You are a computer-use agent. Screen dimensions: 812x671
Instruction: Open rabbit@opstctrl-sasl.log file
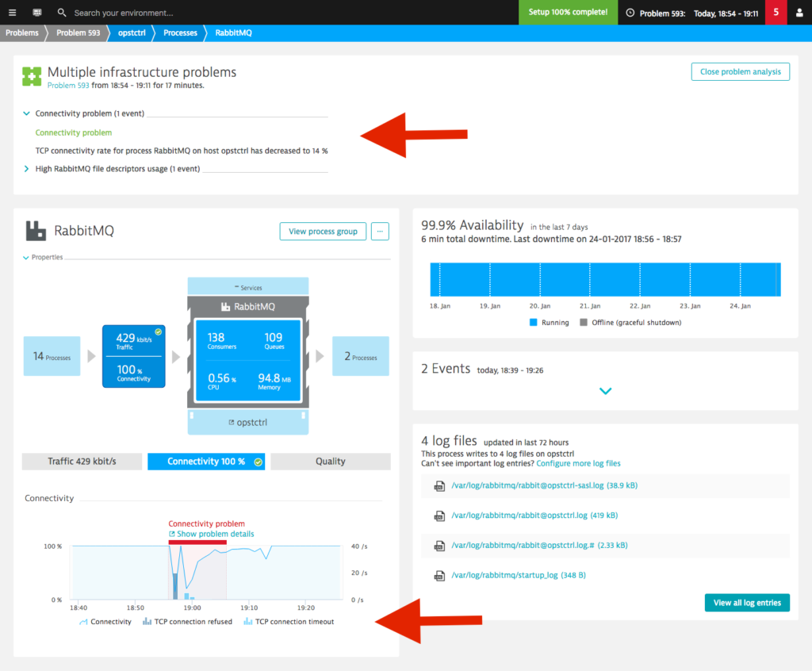click(x=544, y=485)
